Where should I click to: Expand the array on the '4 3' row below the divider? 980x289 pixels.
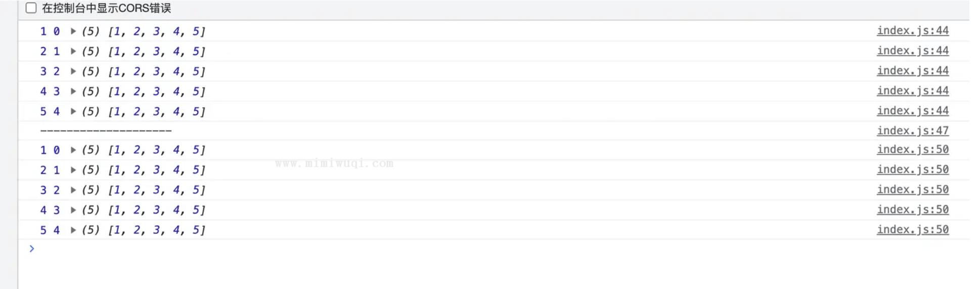[73, 210]
